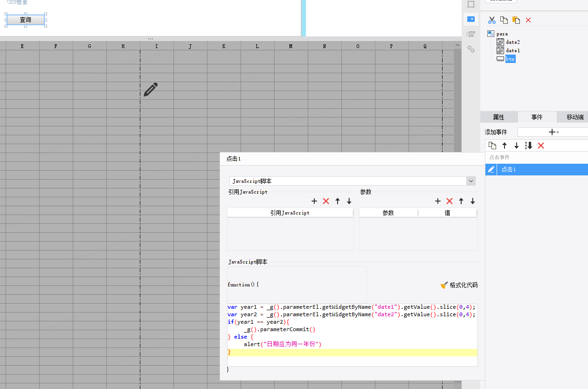Click the paste clipboard icon
Viewport: 588px width, 389px height.
coord(516,20)
